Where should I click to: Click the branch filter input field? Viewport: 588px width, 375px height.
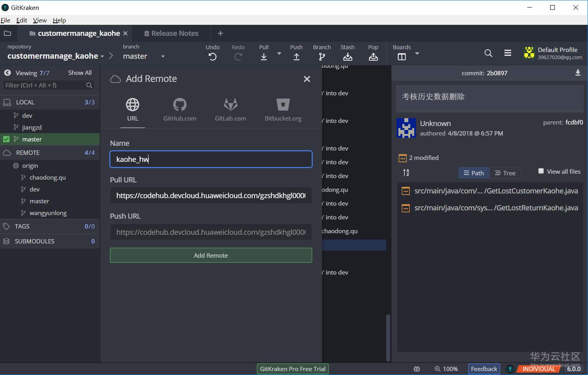click(48, 85)
